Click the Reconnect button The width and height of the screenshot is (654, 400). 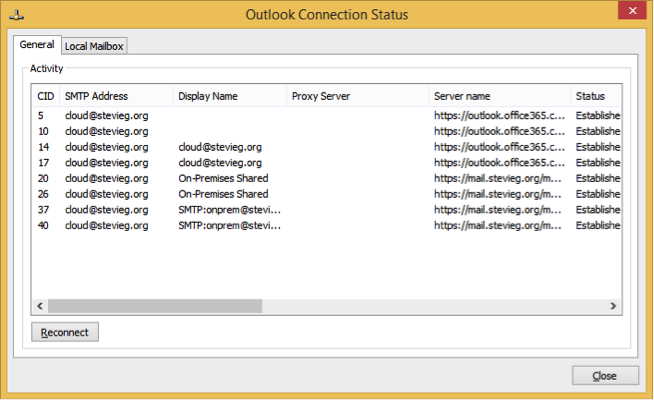(x=65, y=332)
